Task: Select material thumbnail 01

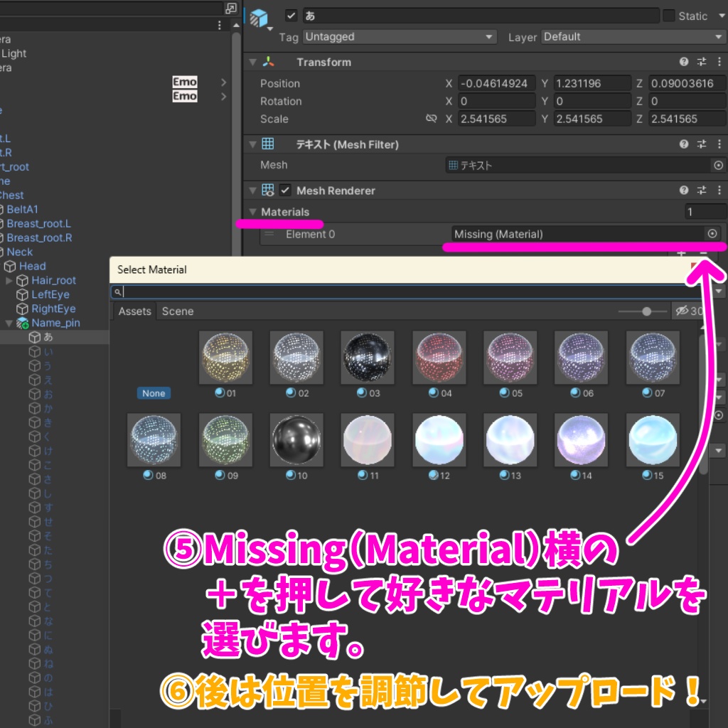Action: point(225,358)
